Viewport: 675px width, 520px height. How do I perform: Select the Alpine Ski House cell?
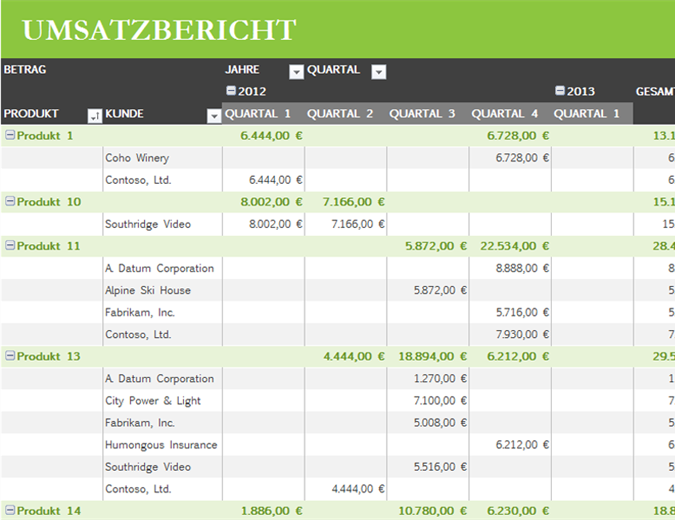pyautogui.click(x=162, y=290)
